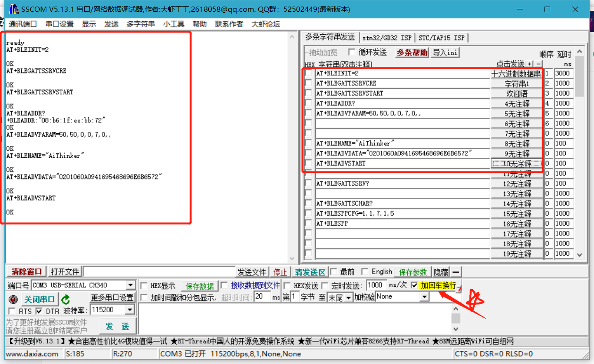The image size is (594, 364).
Task: Toggle 加时间戳和分包显示 checkbox
Action: 144,298
